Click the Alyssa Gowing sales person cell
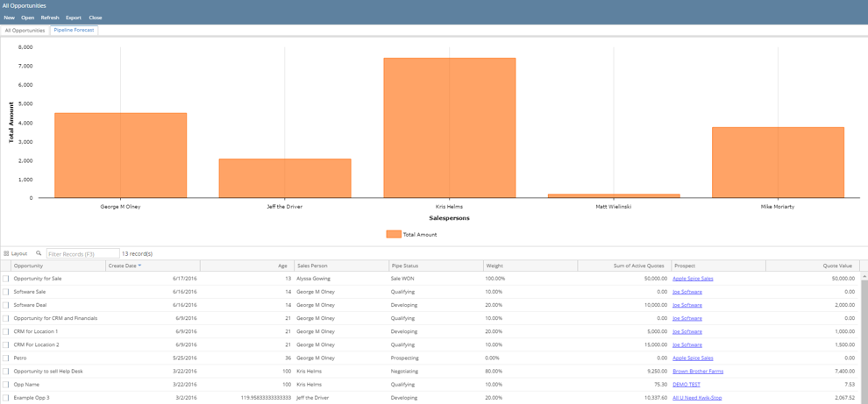This screenshot has width=868, height=404. click(x=313, y=279)
